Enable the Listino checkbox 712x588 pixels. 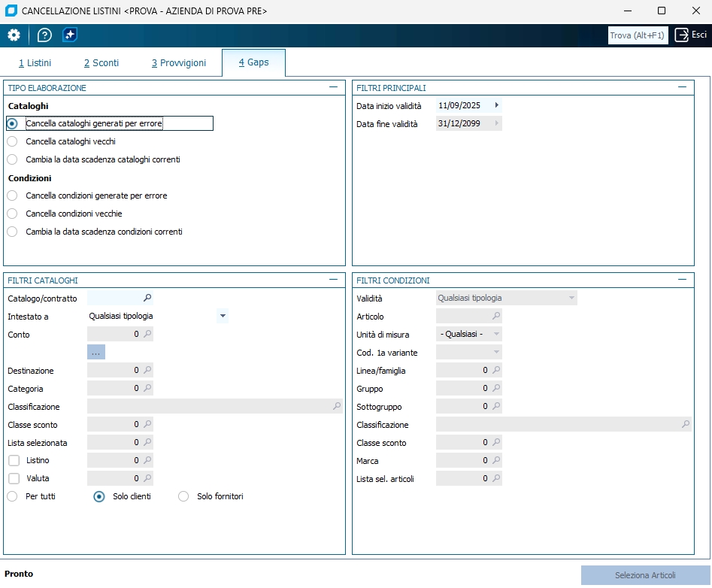point(14,460)
